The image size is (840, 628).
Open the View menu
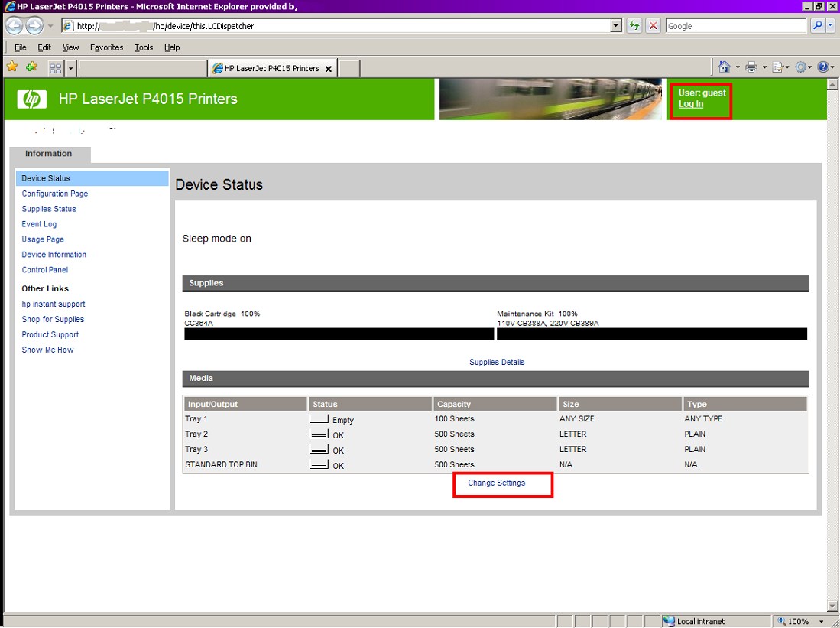(71, 47)
